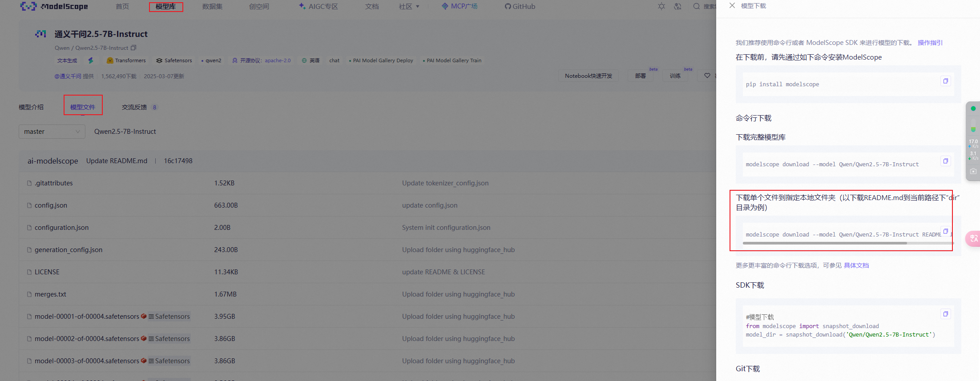Image resolution: width=980 pixels, height=381 pixels.
Task: Open model-00003-of-00004.safetensors file
Action: pos(87,361)
